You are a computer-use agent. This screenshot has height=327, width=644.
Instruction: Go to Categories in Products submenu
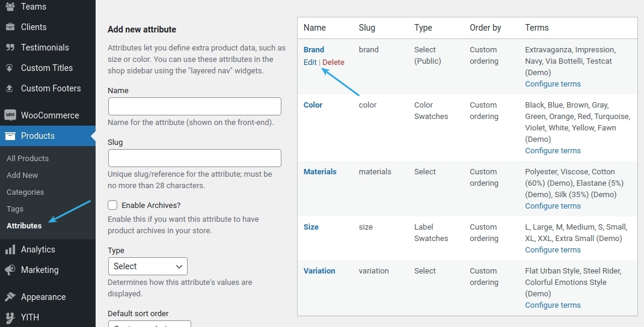[x=25, y=192]
